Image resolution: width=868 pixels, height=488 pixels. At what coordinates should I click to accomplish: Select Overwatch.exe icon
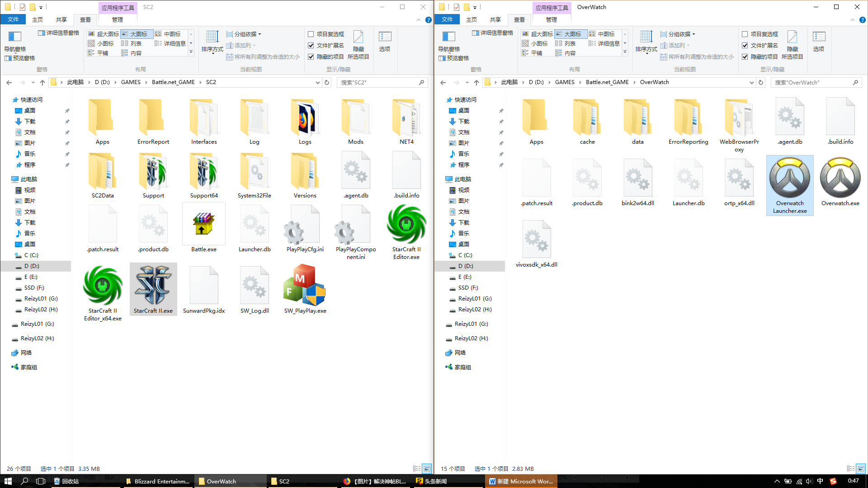pyautogui.click(x=840, y=182)
